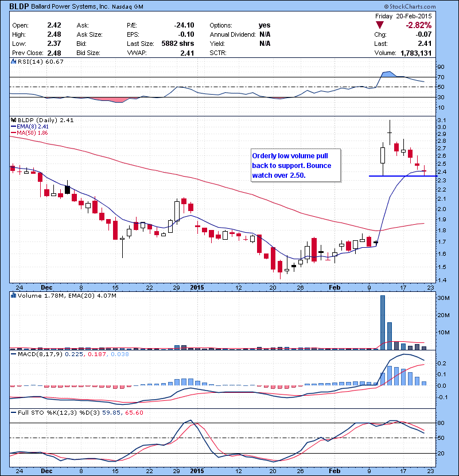Click the Options 'yes' value
The height and width of the screenshot is (476, 459).
tap(264, 26)
